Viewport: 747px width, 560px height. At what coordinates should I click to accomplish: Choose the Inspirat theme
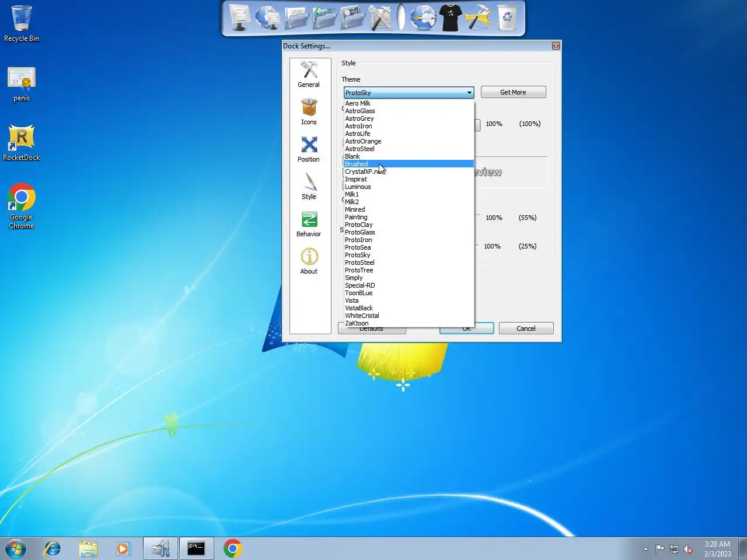click(409, 179)
